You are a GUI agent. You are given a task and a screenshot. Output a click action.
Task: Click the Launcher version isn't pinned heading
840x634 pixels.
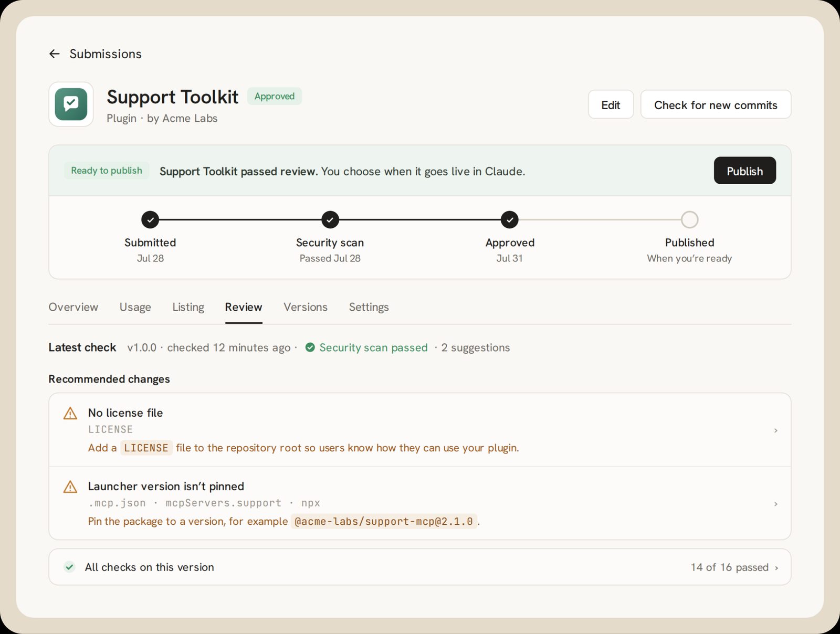[166, 487]
